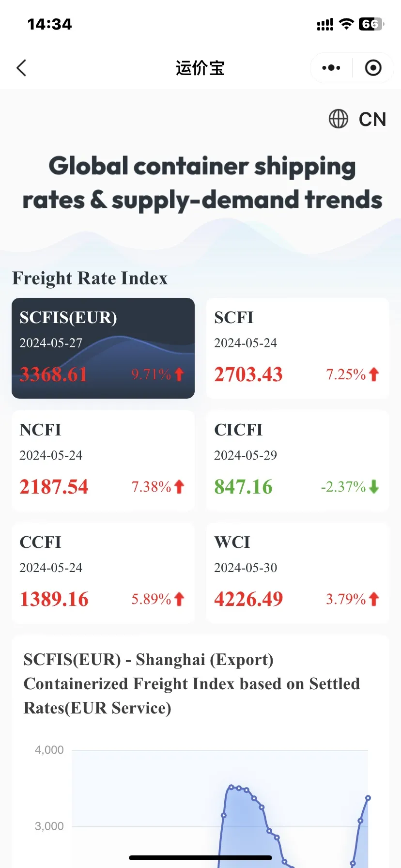401x868 pixels.
Task: Tap the battery status icon
Action: click(371, 24)
